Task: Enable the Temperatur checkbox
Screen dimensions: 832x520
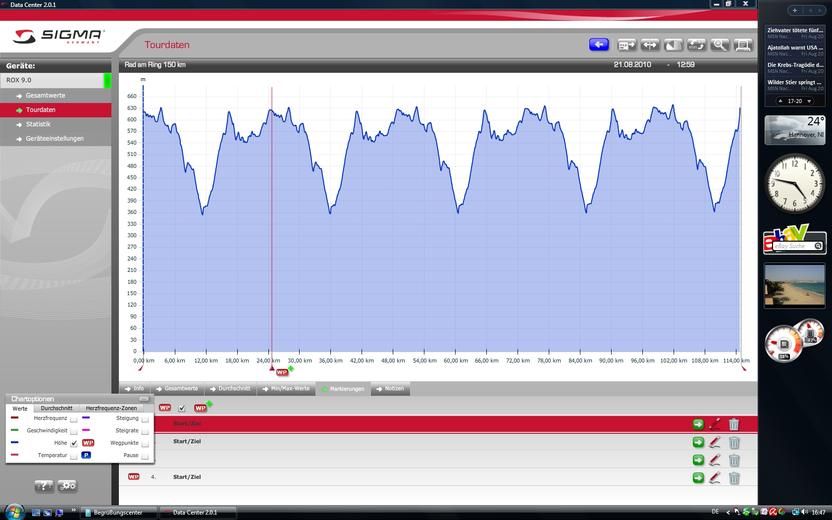Action: pos(74,456)
